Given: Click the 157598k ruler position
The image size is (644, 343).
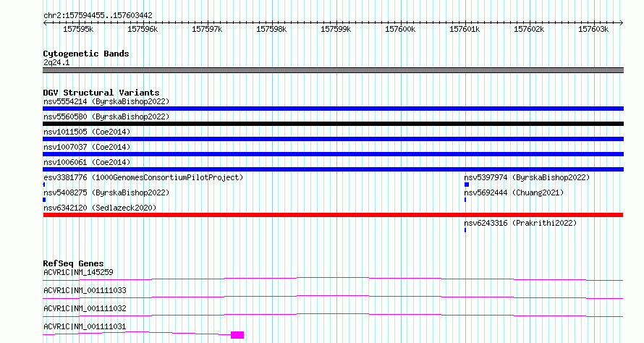Looking at the screenshot, I should coord(271,29).
